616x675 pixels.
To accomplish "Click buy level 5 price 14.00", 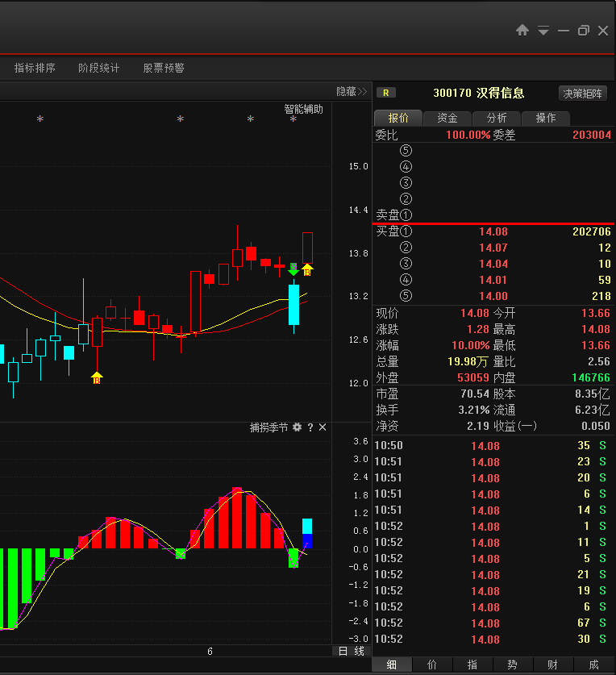I will point(493,296).
